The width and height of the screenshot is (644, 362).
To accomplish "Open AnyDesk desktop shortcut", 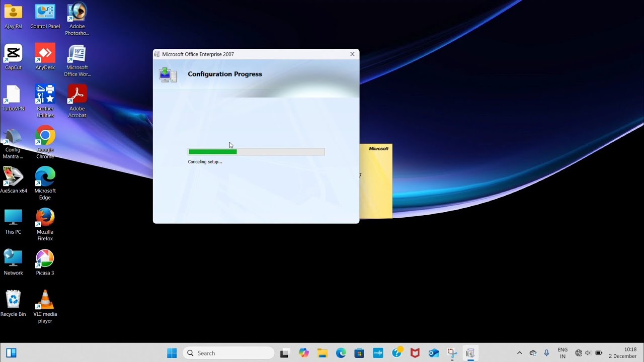I will (45, 57).
